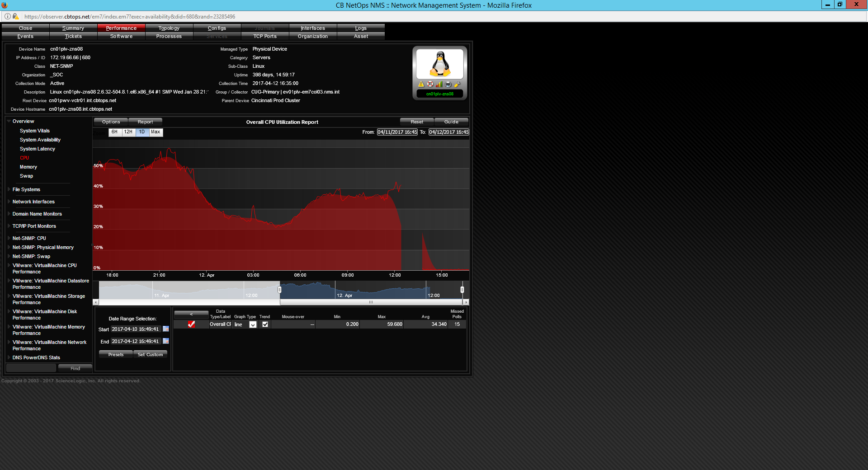Open the Processes tab
Viewport: 868px width, 470px height.
[169, 36]
